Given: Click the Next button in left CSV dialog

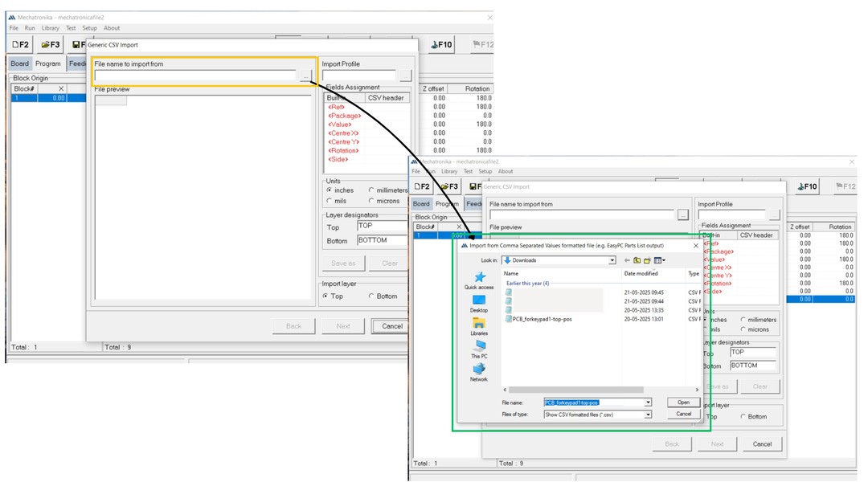Looking at the screenshot, I should pos(343,326).
